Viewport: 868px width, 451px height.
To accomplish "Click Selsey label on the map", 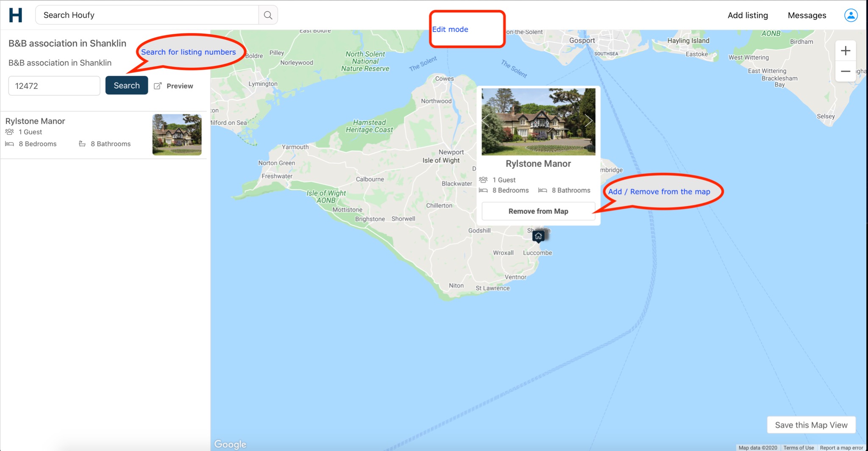I will click(x=826, y=116).
